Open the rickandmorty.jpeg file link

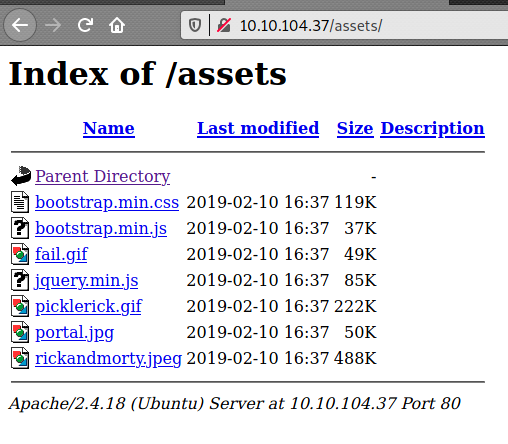pos(108,359)
